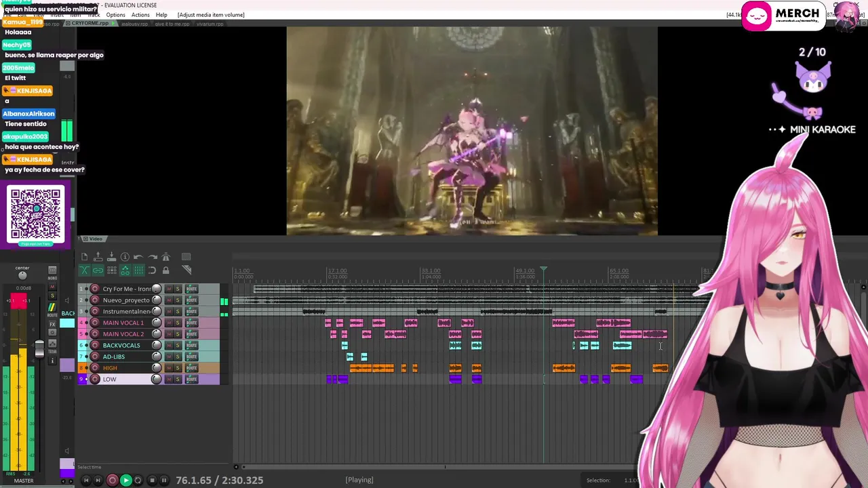The image size is (868, 488).
Task: Click the transport Record button
Action: pyautogui.click(x=113, y=480)
